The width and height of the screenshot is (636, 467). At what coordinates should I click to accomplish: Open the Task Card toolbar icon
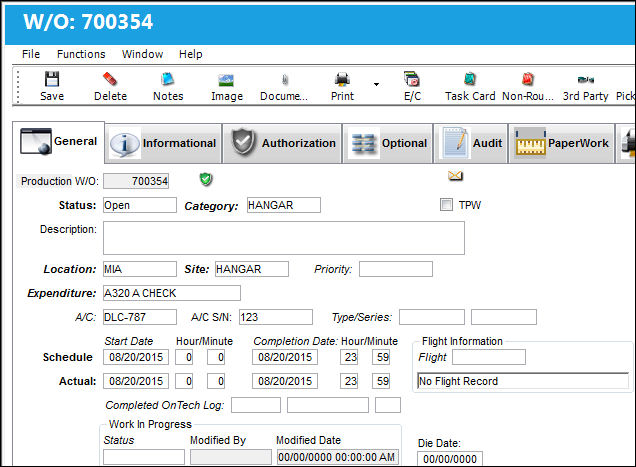coord(470,79)
